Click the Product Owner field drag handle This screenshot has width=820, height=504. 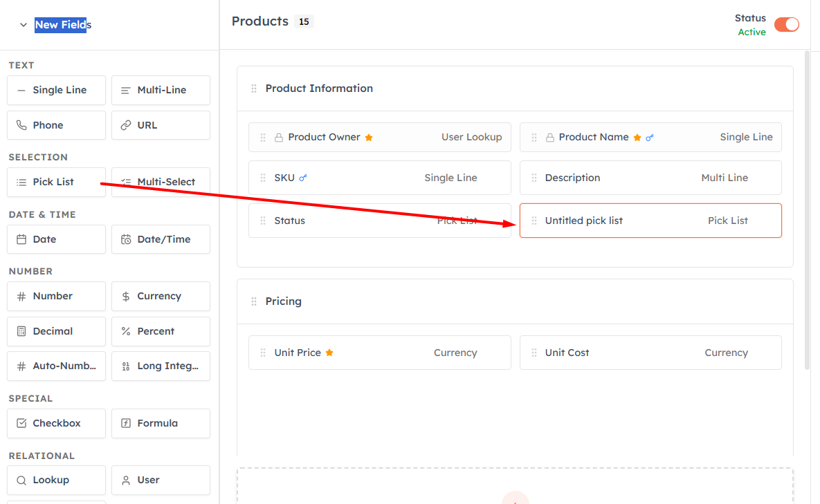coord(263,138)
